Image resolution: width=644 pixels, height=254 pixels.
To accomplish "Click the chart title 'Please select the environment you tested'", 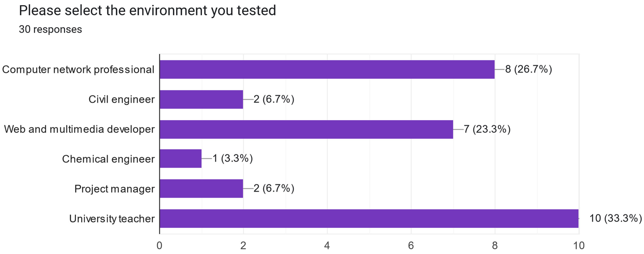I will pyautogui.click(x=147, y=11).
